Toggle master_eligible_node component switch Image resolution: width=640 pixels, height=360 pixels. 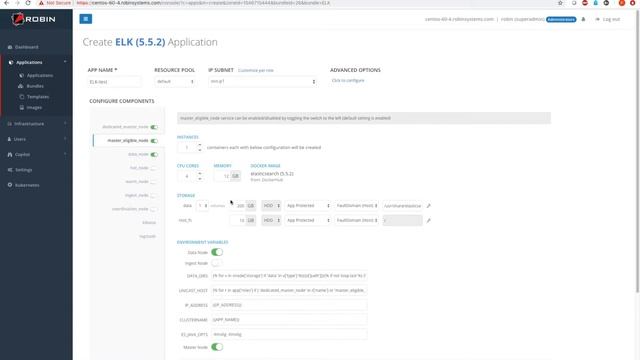pos(154,141)
